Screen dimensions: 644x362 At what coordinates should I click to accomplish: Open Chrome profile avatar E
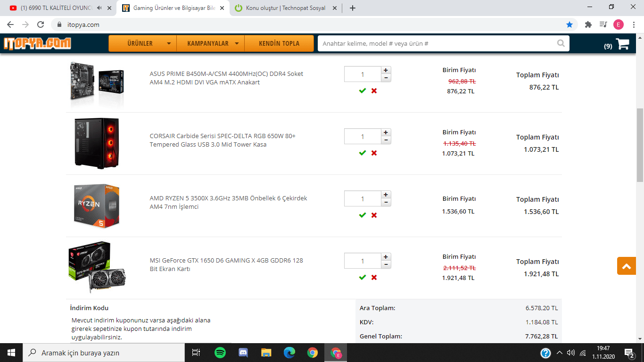tap(619, 25)
